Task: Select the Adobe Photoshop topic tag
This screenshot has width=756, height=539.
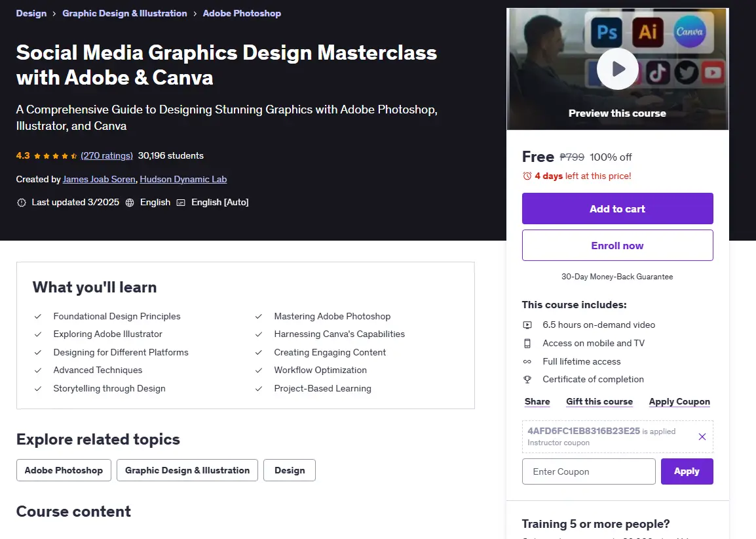Action: (64, 470)
